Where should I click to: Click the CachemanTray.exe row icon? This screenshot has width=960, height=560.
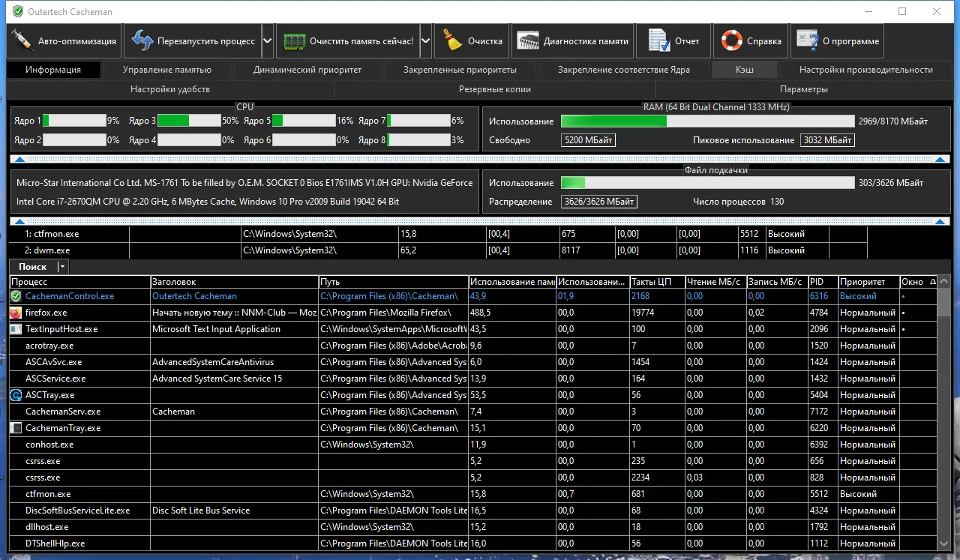[16, 428]
